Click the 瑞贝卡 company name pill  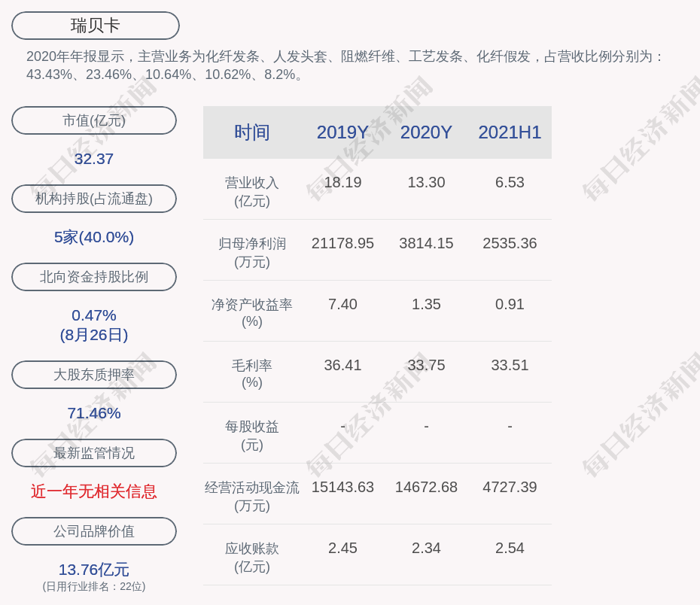tap(96, 26)
